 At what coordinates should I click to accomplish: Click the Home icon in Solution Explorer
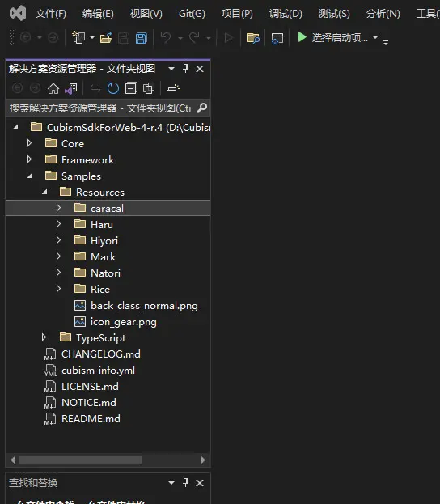tap(53, 88)
